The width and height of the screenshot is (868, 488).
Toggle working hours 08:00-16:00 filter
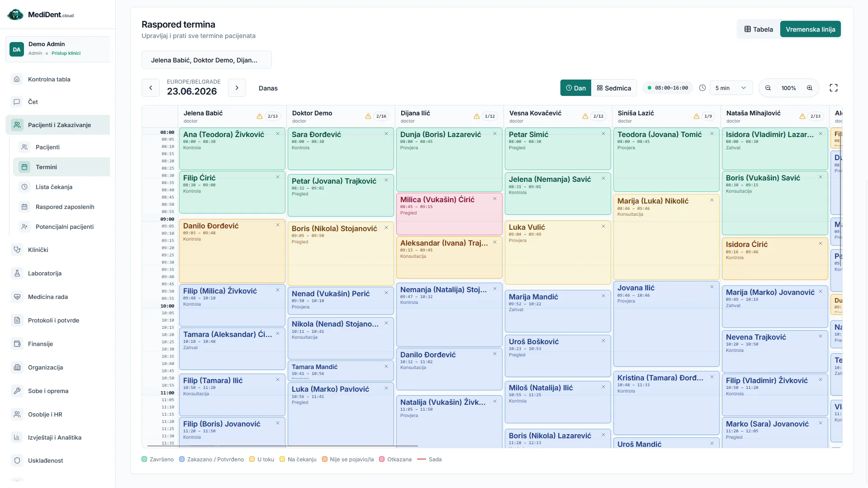668,88
